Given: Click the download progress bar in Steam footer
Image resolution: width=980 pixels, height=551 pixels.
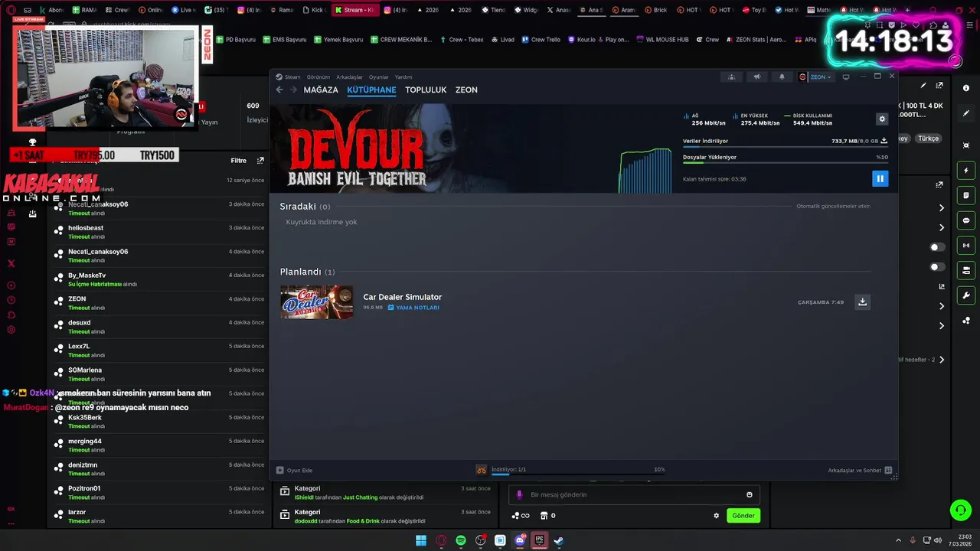Looking at the screenshot, I should pyautogui.click(x=578, y=474).
